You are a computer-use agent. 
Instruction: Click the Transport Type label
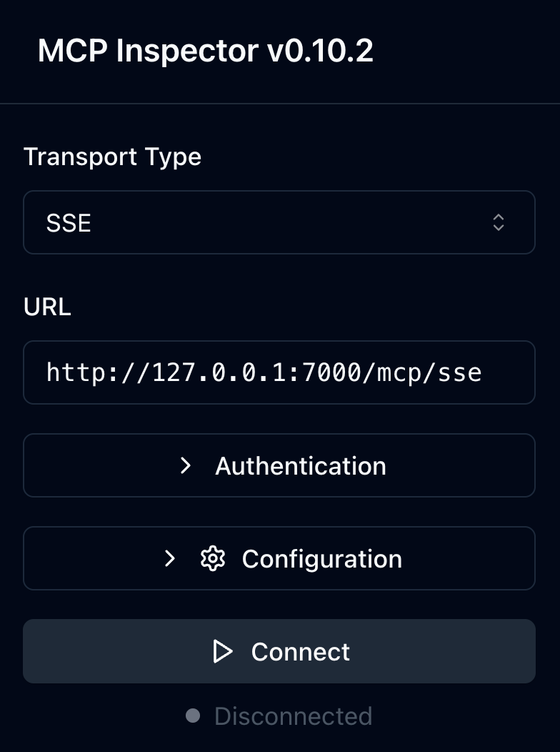pos(112,157)
